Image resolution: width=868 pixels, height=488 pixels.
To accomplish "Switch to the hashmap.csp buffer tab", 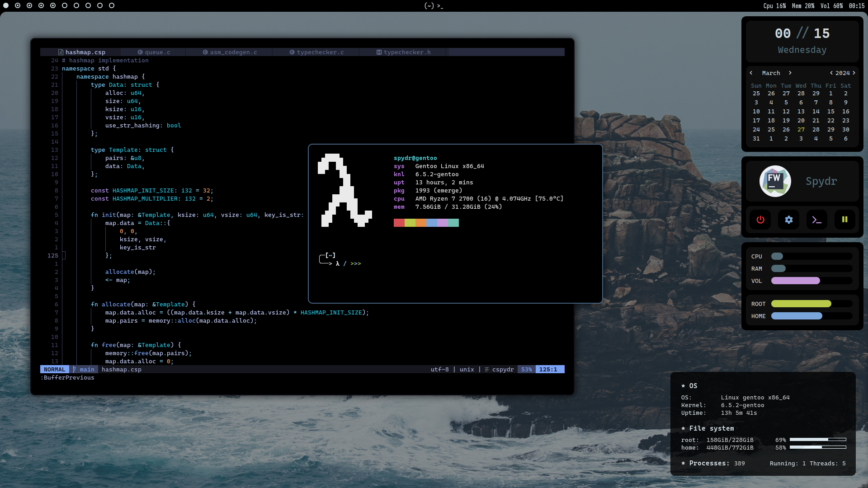I will 82,52.
